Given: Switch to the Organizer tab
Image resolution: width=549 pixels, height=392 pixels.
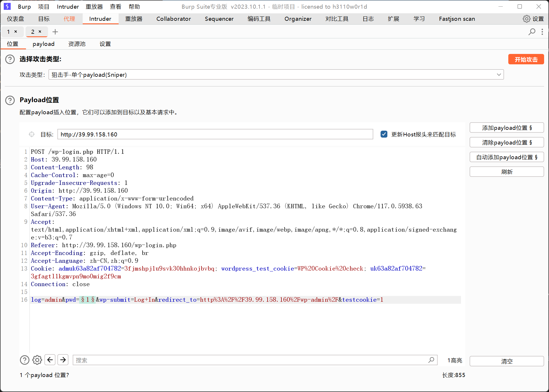Looking at the screenshot, I should pos(298,19).
